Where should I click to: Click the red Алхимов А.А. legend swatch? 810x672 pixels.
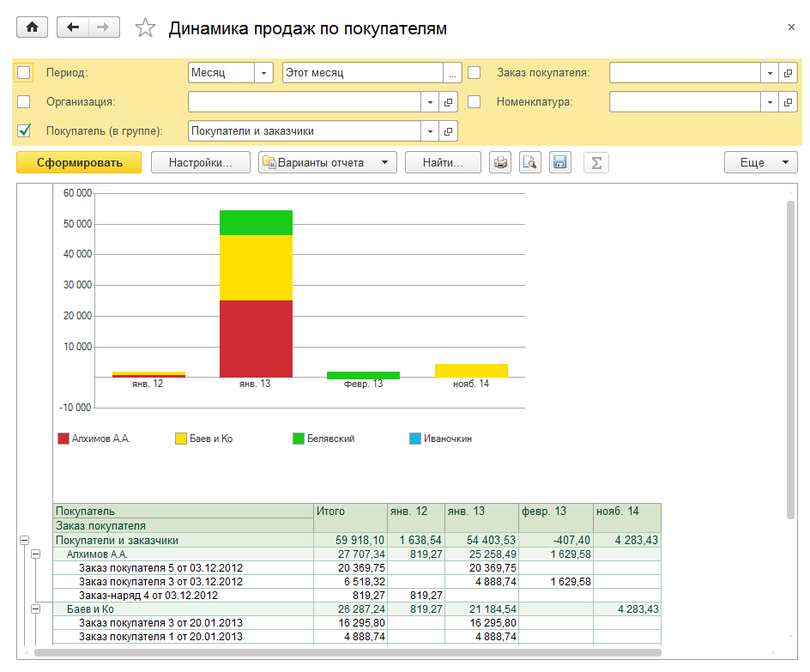[x=63, y=439]
